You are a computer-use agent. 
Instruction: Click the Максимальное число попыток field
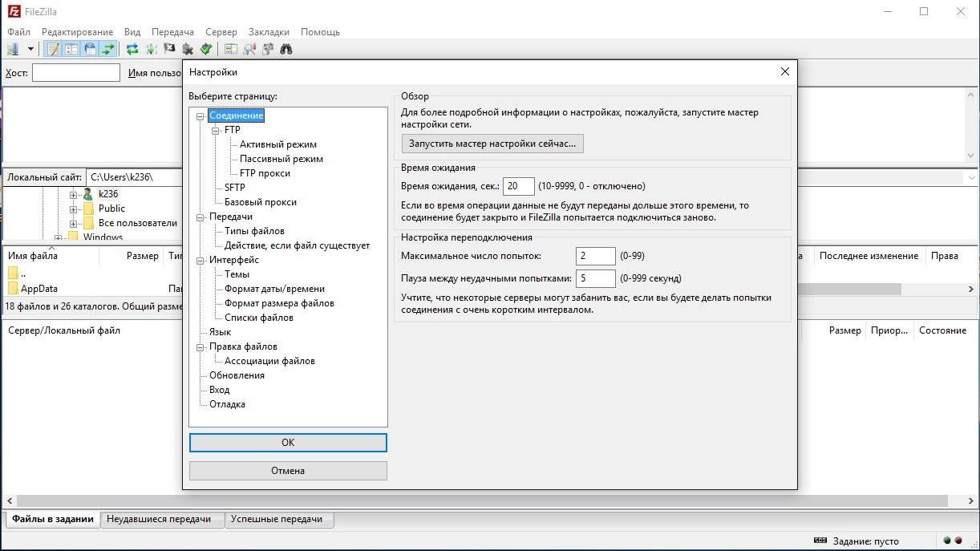coord(596,257)
